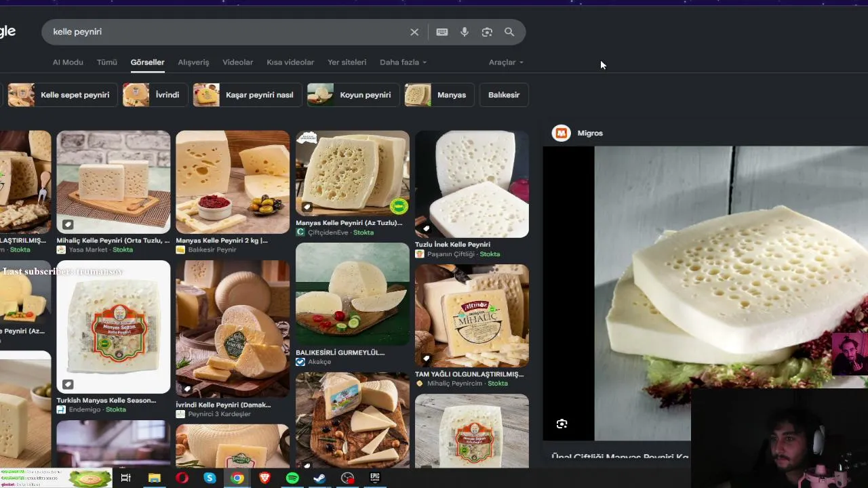Click the Yasa Market favicon
Image resolution: width=868 pixels, height=488 pixels.
[61, 249]
